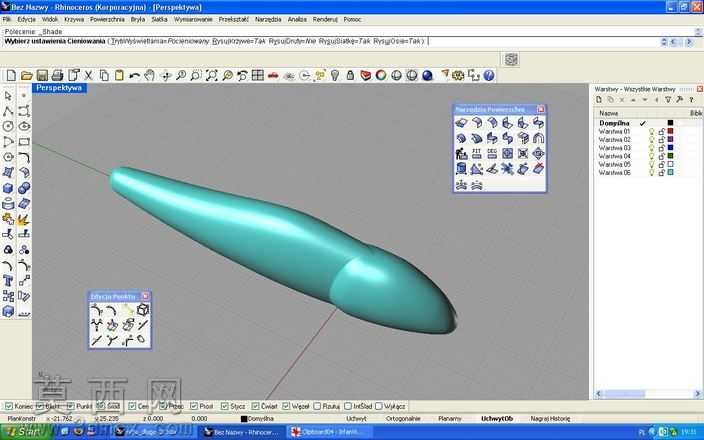Viewport: 704px width, 440px height.
Task: Click the light bulb icon in main toolbar
Action: (x=335, y=75)
